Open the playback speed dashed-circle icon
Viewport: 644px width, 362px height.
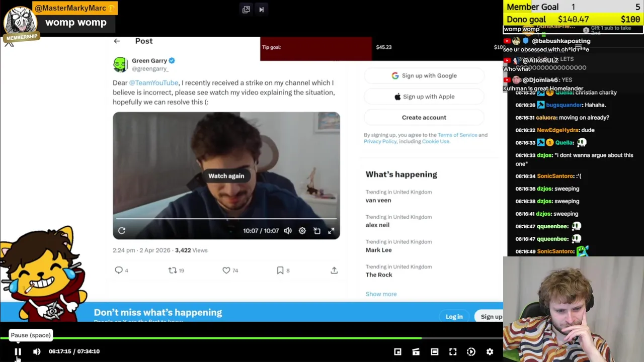pos(471,352)
